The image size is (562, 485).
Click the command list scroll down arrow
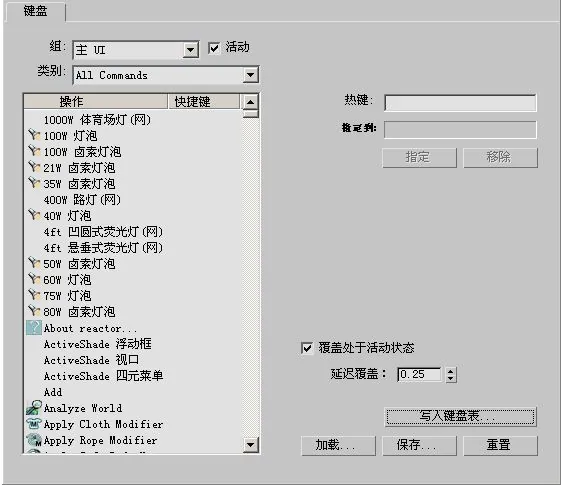pyautogui.click(x=251, y=445)
